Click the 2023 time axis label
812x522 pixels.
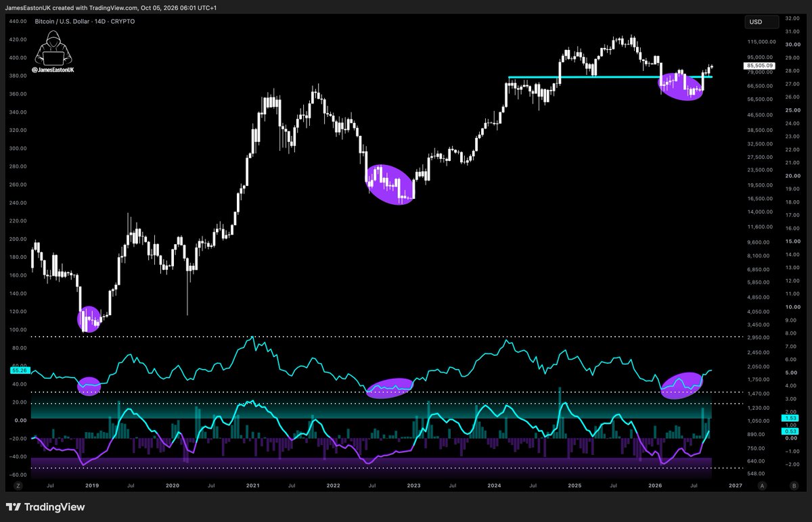click(x=413, y=485)
